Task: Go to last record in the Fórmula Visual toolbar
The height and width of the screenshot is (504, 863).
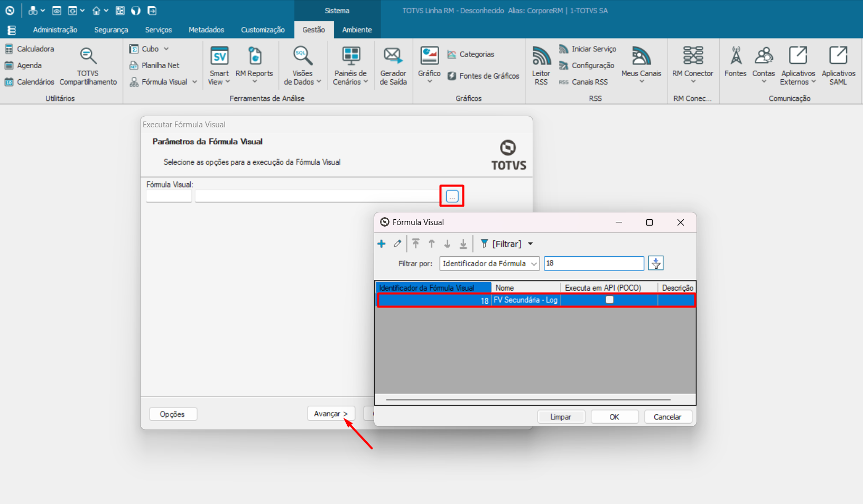Action: pos(463,244)
